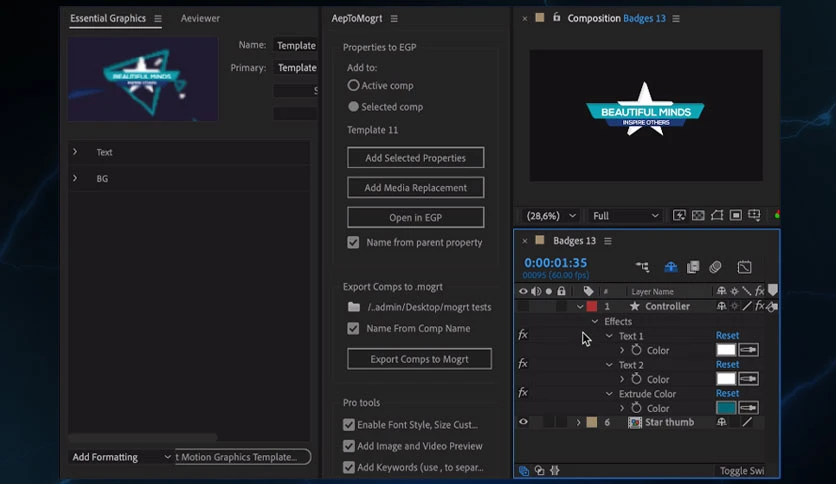Expand the Text group in Essential Graphics
Viewport: 836px width, 484px height.
tap(75, 152)
